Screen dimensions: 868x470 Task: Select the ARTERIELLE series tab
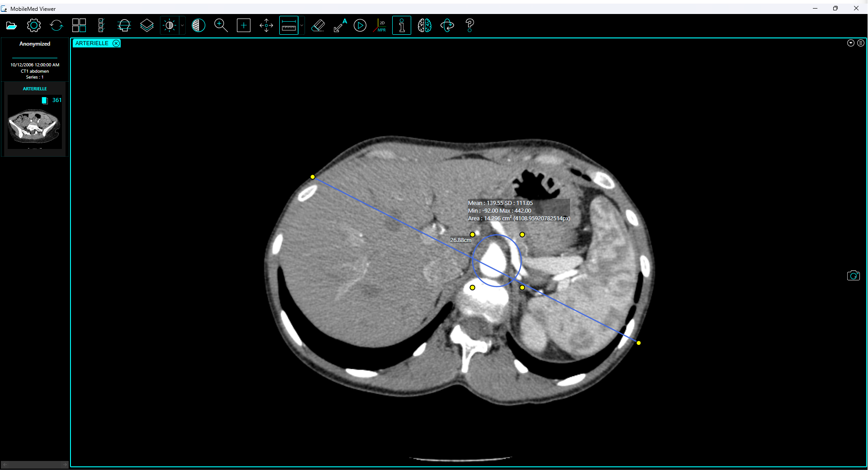(x=93, y=43)
